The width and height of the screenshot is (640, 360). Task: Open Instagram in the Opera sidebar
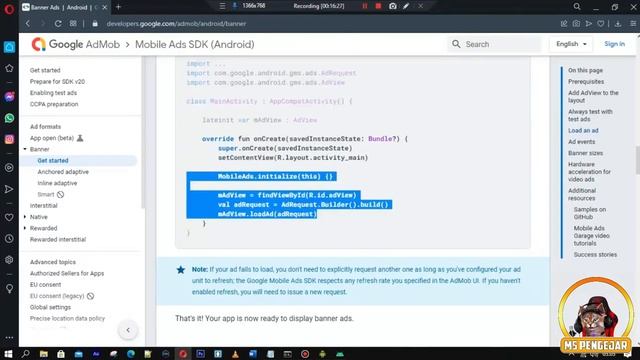pyautogui.click(x=9, y=139)
